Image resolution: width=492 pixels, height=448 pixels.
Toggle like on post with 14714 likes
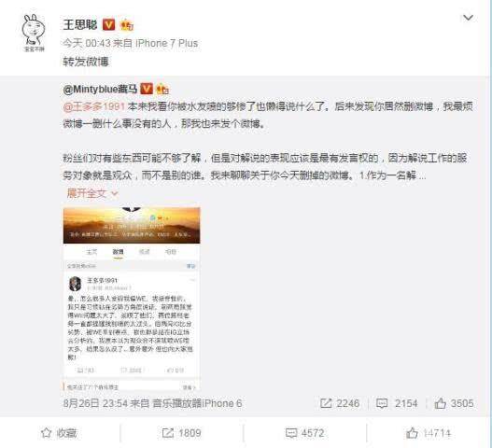(429, 433)
